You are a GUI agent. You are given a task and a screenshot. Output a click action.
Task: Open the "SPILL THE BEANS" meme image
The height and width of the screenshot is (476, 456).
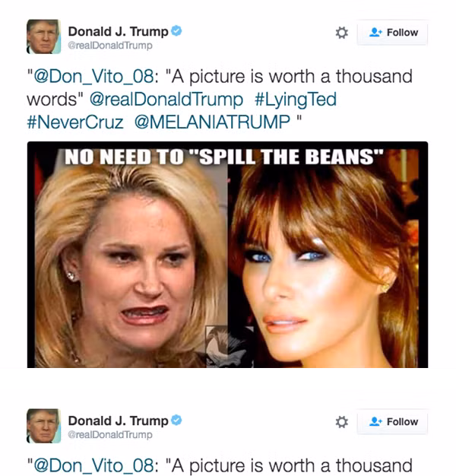pyautogui.click(x=227, y=255)
